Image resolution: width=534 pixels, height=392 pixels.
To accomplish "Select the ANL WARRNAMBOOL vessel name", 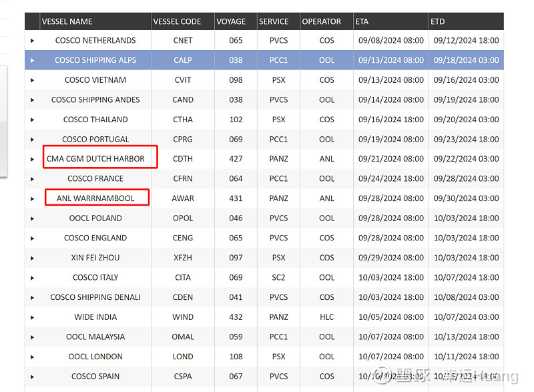I will 95,198.
